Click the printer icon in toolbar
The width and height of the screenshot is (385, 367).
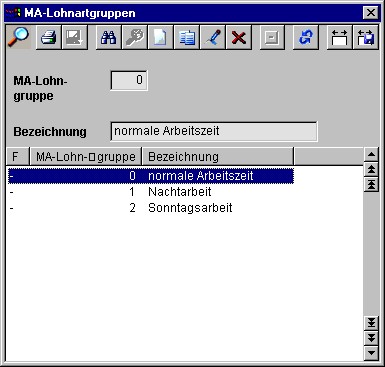[48, 37]
